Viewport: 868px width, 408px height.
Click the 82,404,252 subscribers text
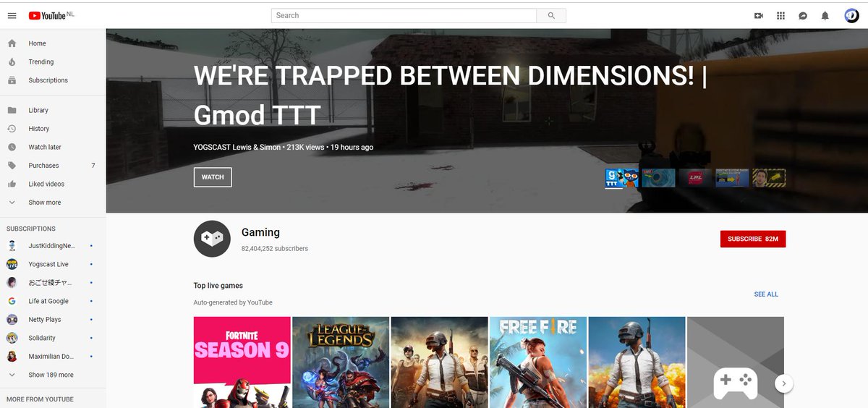(x=275, y=248)
